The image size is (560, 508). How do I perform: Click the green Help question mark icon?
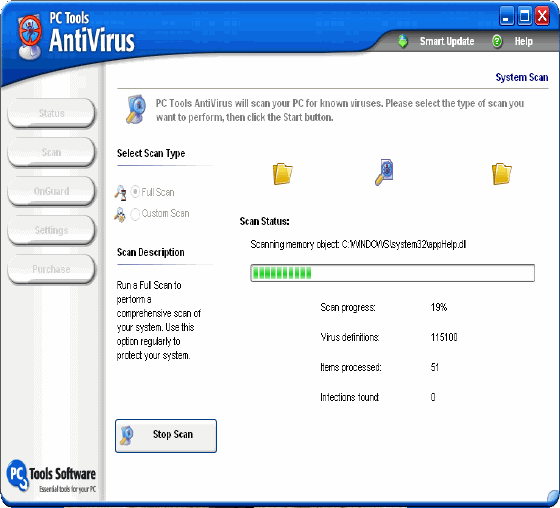point(496,41)
